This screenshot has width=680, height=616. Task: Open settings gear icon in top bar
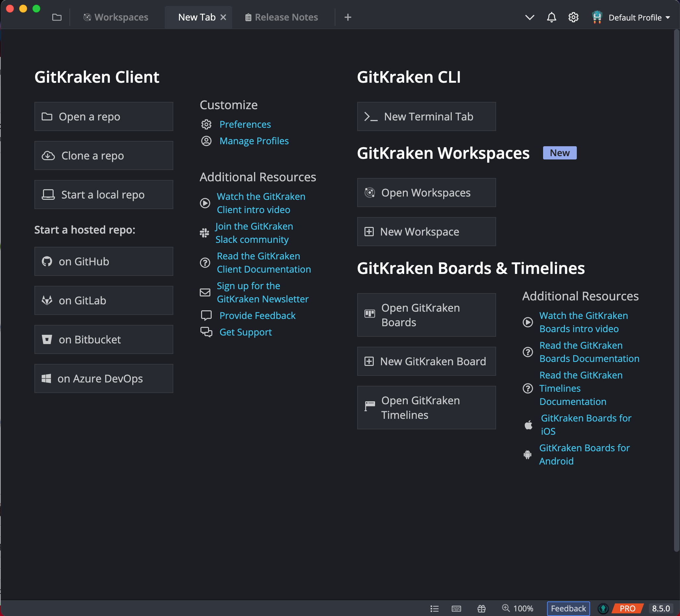tap(573, 17)
